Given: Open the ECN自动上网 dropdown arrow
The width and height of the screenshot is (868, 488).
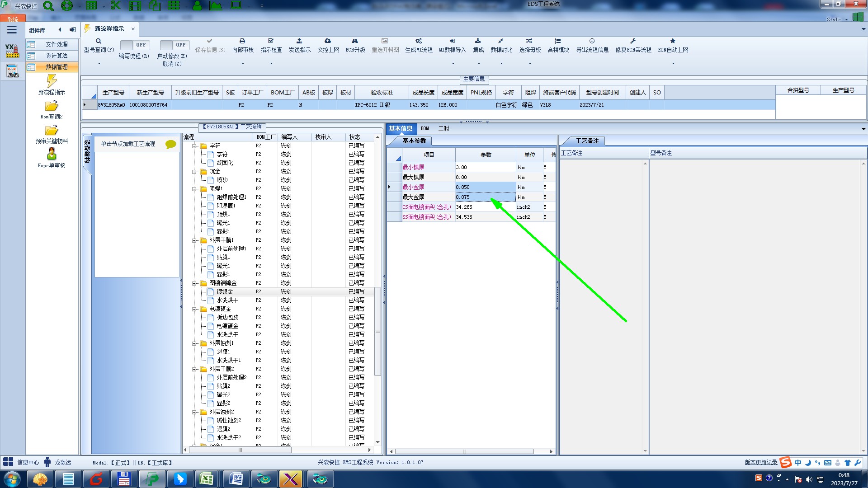Looking at the screenshot, I should (673, 64).
